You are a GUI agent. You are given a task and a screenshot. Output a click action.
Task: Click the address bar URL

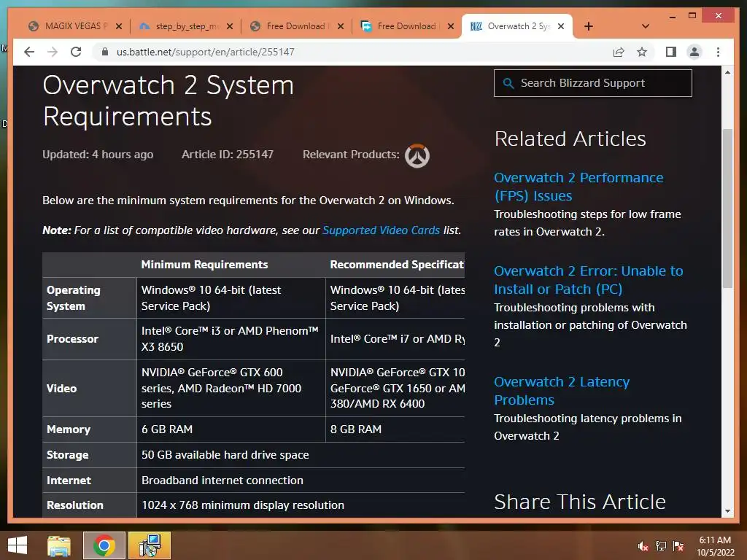click(205, 52)
